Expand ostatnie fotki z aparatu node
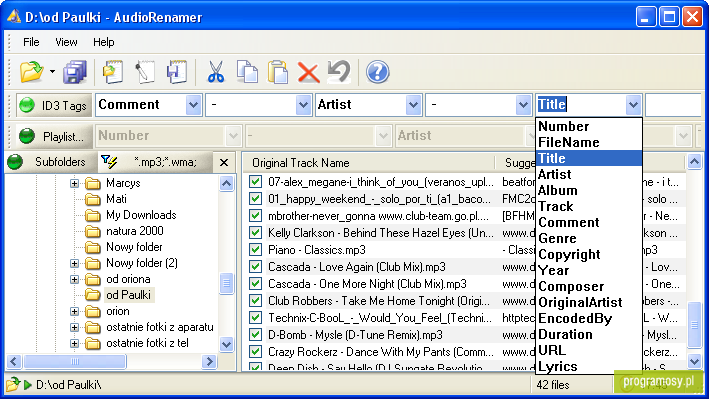 point(74,328)
